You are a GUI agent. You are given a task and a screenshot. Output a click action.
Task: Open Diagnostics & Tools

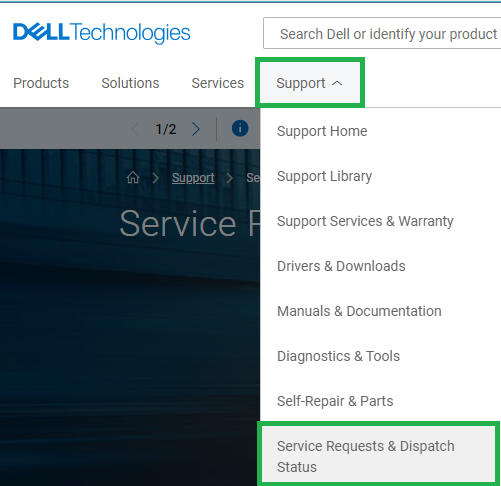pyautogui.click(x=338, y=356)
